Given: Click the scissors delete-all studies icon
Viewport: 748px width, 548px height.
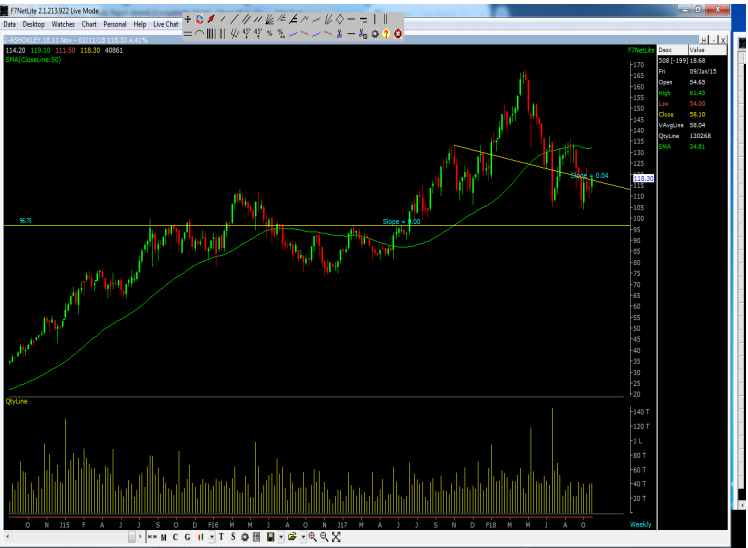Looking at the screenshot, I should tap(363, 33).
